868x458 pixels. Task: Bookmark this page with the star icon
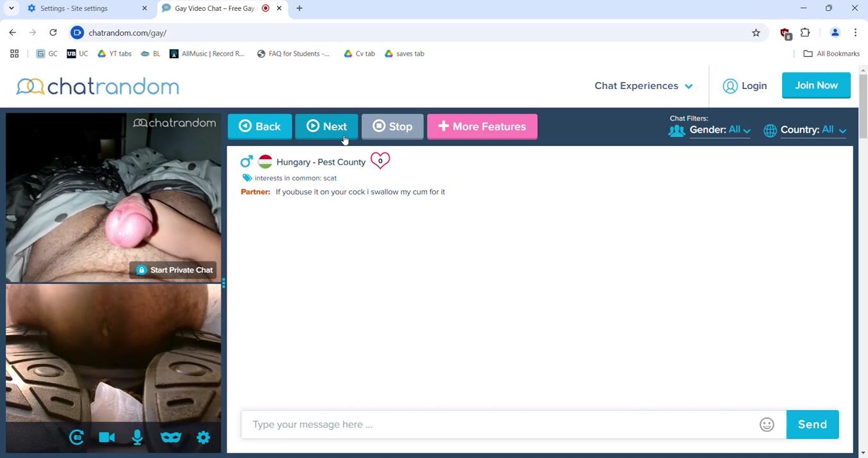click(x=756, y=33)
